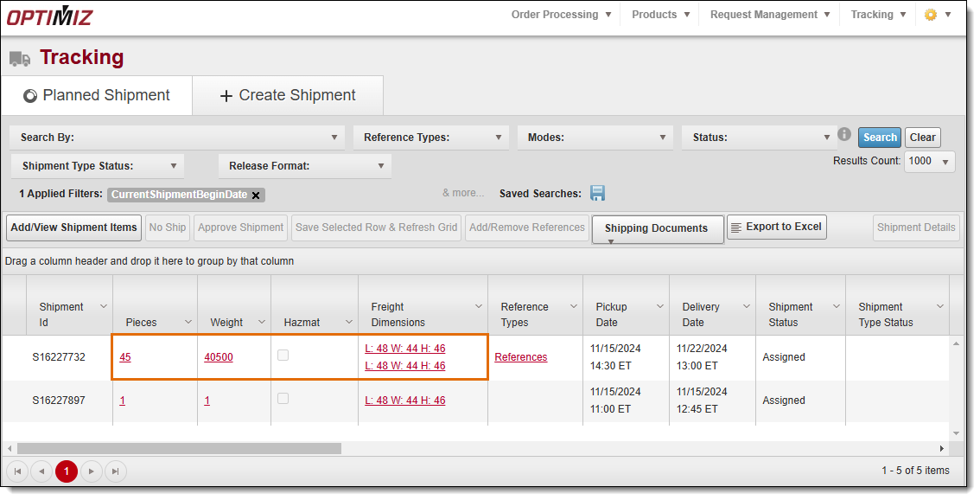The width and height of the screenshot is (980, 500).
Task: Click the Export to Excel button
Action: click(776, 227)
